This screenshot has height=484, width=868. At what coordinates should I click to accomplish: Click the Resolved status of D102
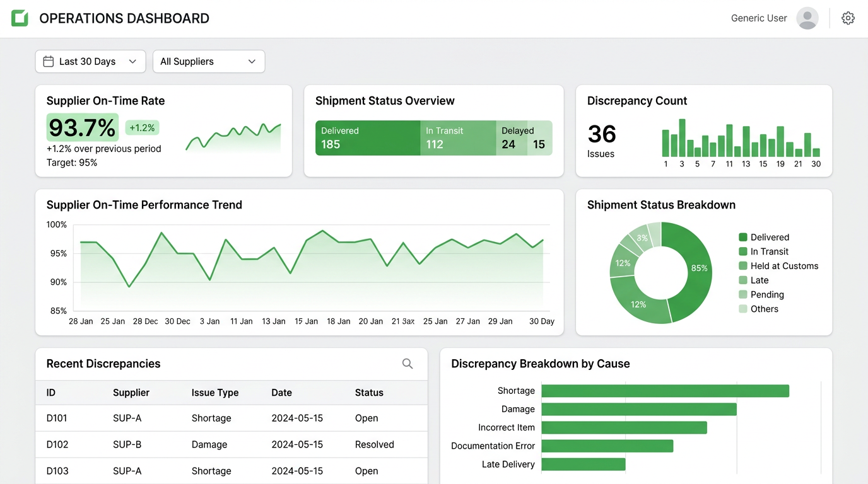(374, 444)
